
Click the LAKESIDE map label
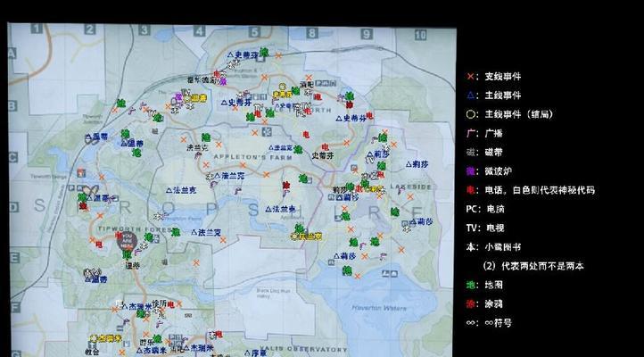(x=411, y=187)
